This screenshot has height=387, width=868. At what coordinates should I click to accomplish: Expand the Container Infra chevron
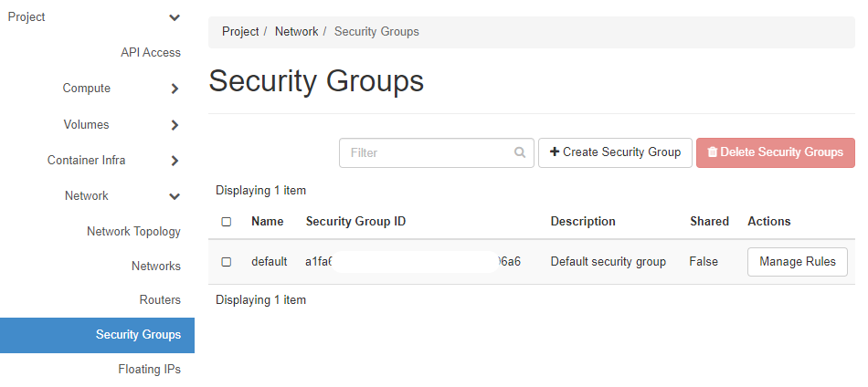175,161
